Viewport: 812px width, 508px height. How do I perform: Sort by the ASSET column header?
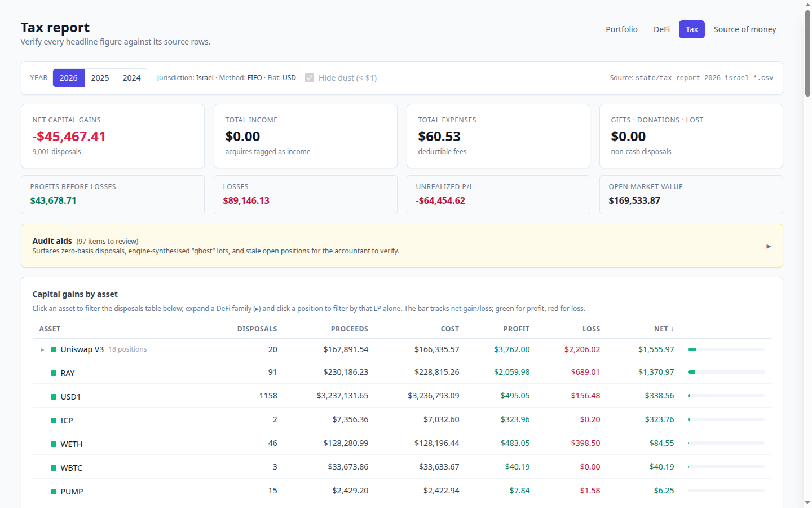[x=50, y=329]
